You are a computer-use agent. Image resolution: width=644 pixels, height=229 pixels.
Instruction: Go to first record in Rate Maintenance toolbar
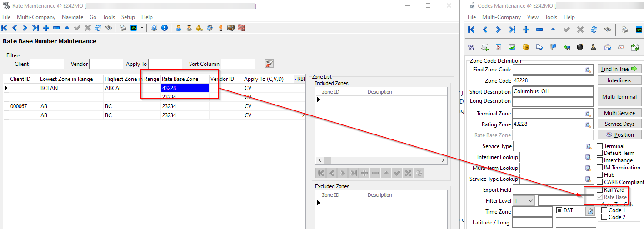tap(4, 28)
